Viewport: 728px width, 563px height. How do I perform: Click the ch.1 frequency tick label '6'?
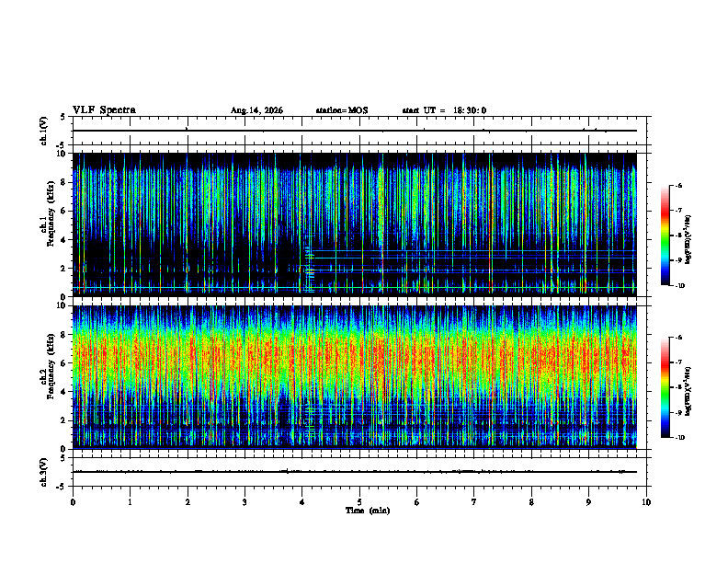pos(64,211)
